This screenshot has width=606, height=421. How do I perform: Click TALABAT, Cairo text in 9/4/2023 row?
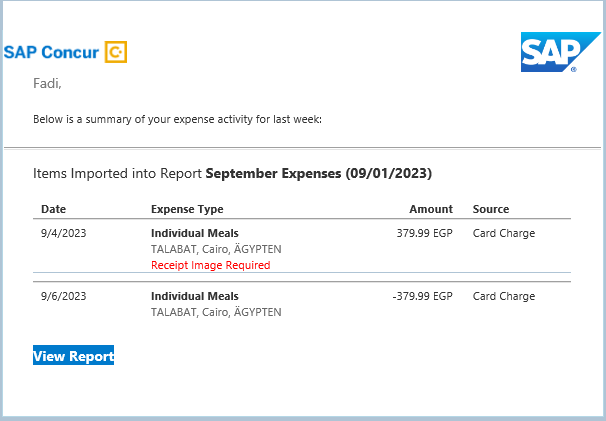point(216,249)
